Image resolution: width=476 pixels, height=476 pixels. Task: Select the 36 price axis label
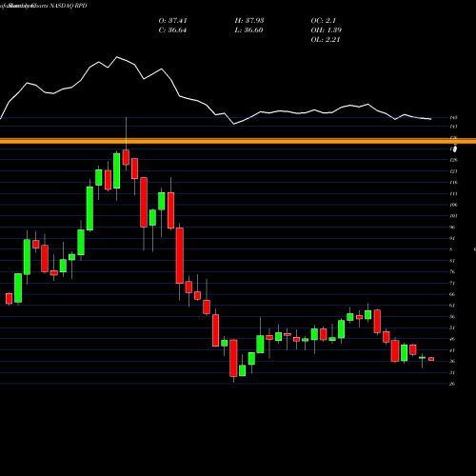(452, 362)
